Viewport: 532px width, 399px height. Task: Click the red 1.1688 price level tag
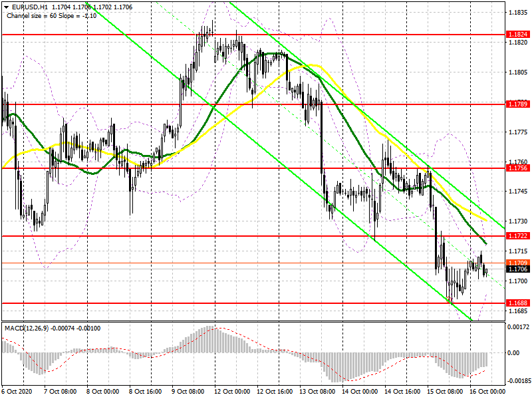click(517, 303)
